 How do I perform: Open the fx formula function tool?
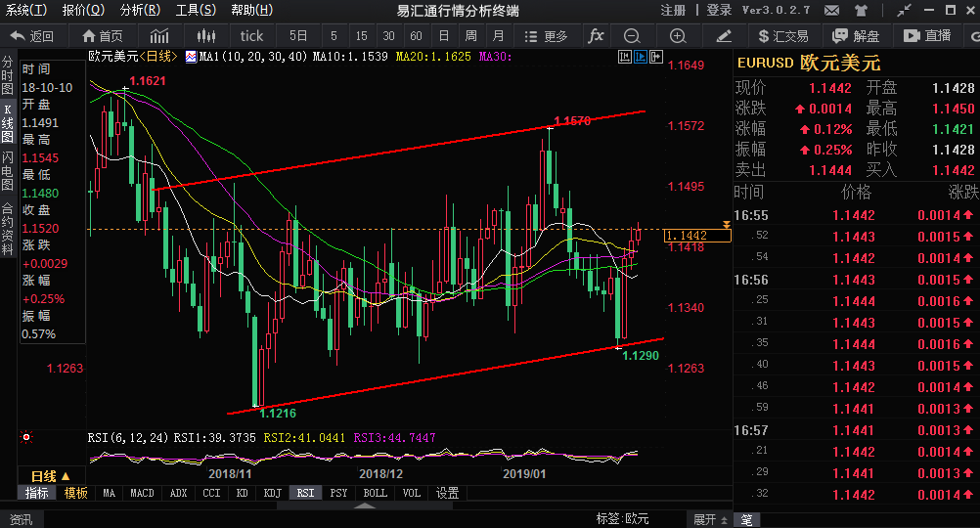pyautogui.click(x=596, y=36)
